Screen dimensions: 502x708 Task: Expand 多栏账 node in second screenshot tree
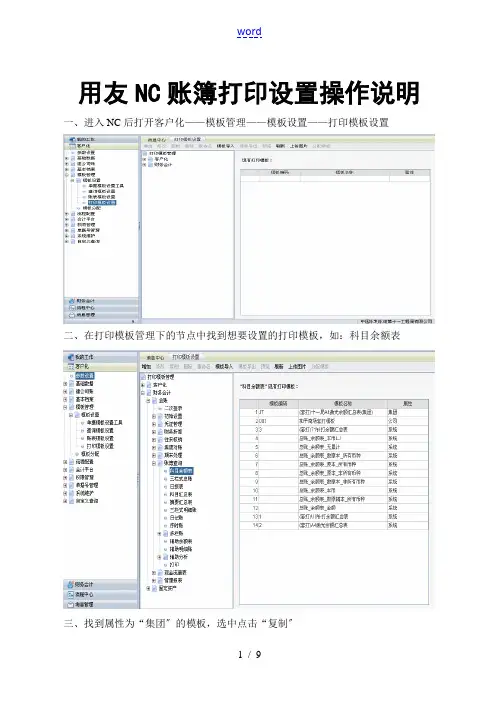[159, 533]
